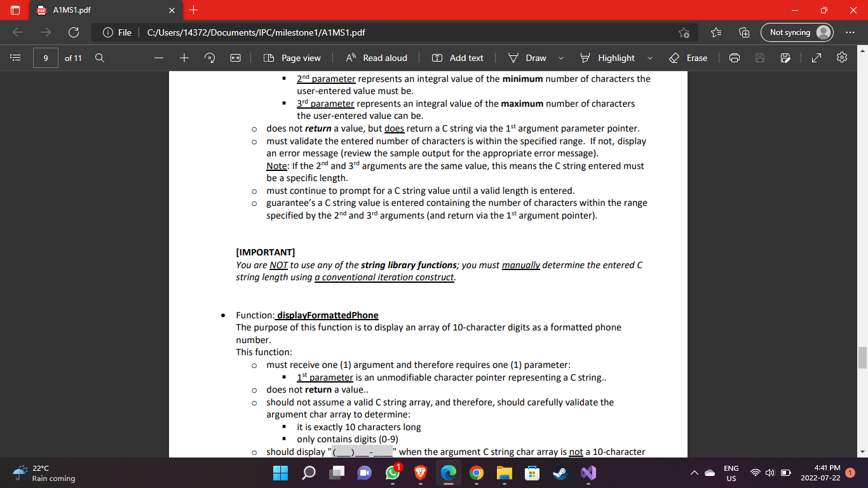Open Google Chrome from the taskbar
The image size is (868, 488).
(x=477, y=473)
